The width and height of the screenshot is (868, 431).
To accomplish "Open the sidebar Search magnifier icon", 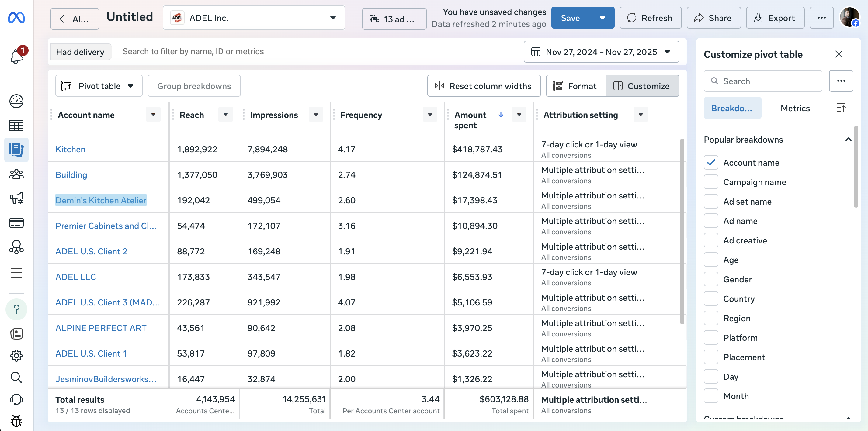I will pyautogui.click(x=16, y=378).
